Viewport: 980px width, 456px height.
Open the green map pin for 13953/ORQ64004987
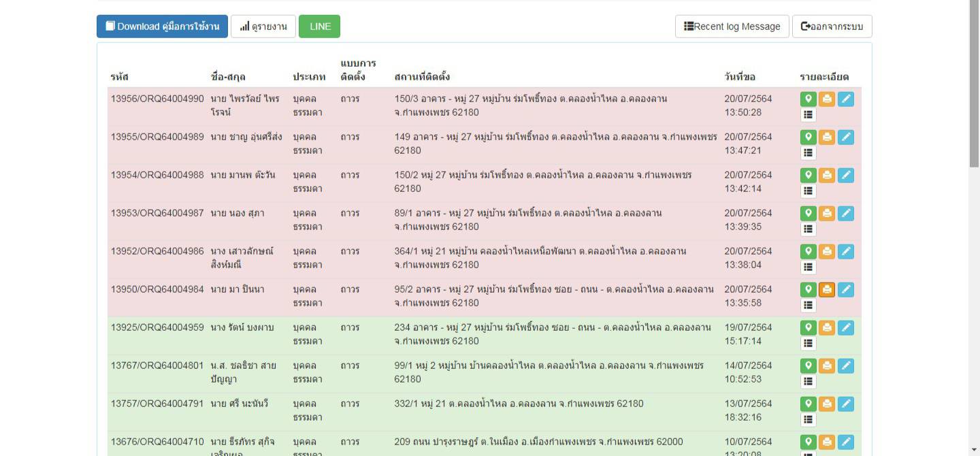[808, 213]
